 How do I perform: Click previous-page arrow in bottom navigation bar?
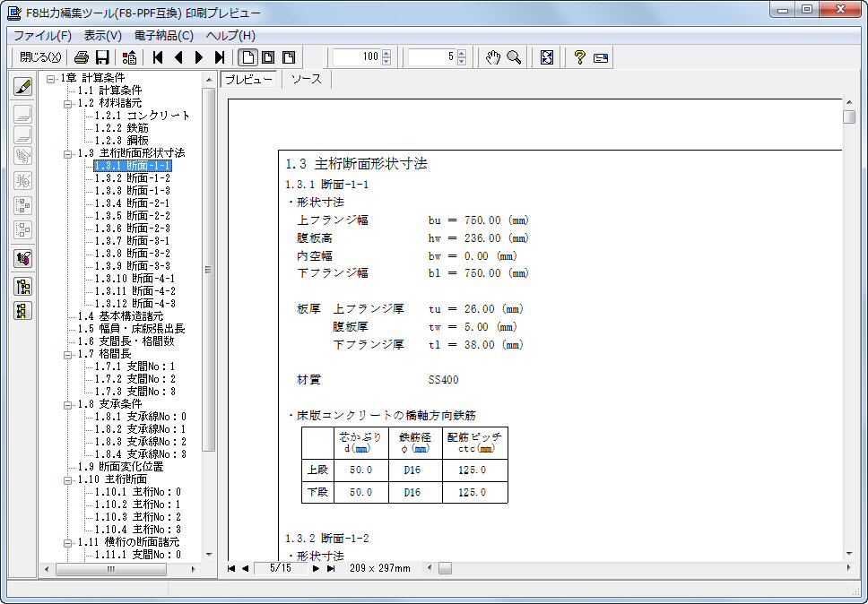pos(245,568)
